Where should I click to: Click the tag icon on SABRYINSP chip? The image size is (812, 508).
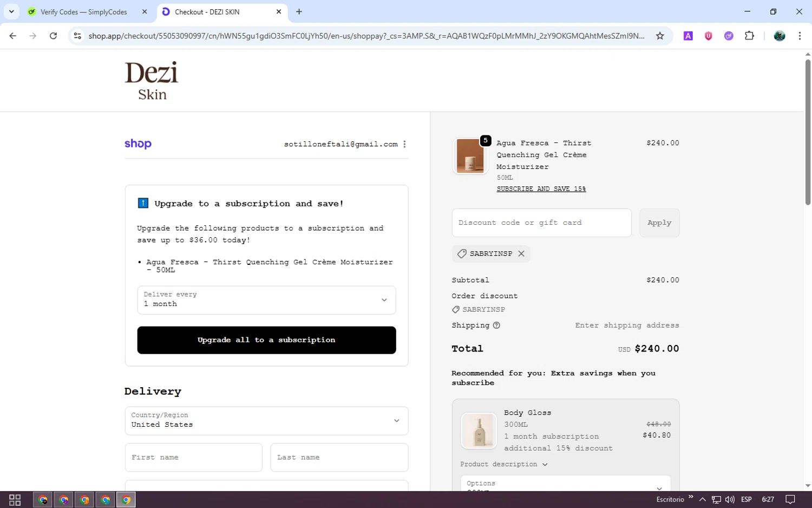pos(462,253)
